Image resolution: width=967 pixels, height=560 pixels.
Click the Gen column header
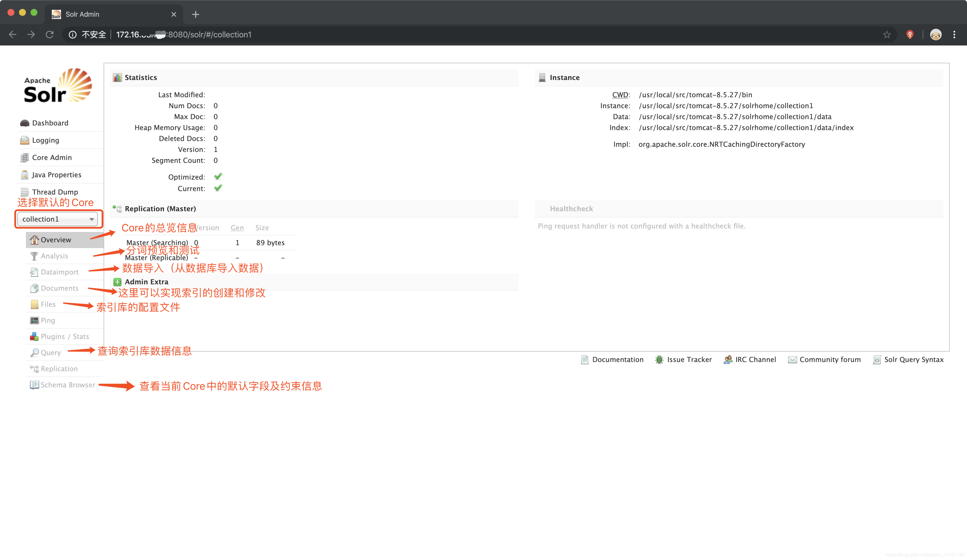tap(237, 228)
